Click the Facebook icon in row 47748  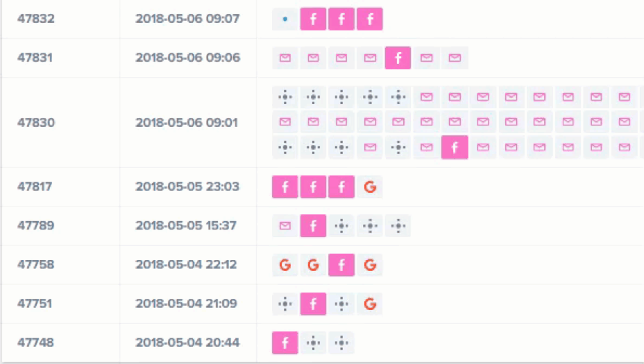tap(285, 343)
